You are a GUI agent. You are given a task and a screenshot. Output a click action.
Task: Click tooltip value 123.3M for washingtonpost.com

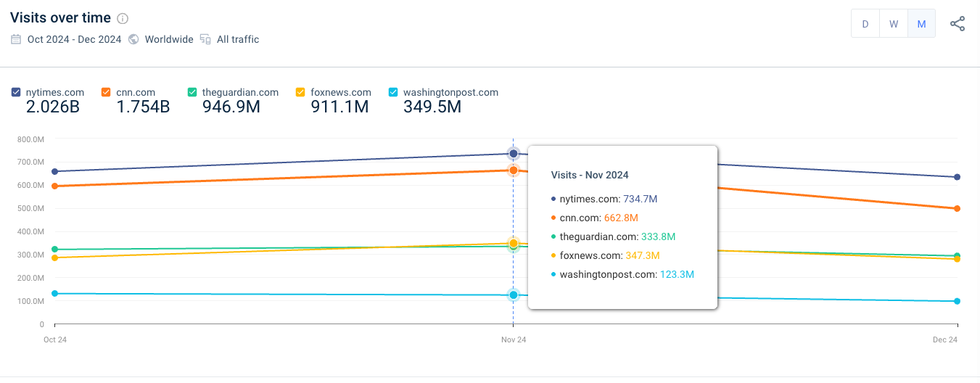point(677,274)
